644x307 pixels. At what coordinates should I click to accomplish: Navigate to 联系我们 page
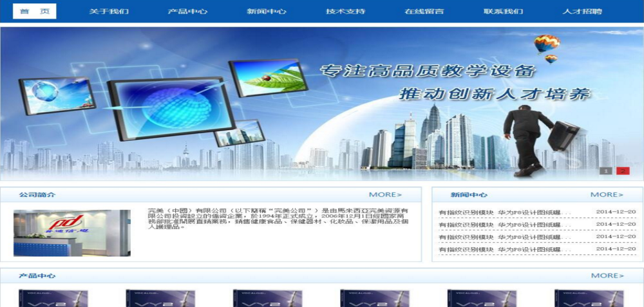(503, 11)
